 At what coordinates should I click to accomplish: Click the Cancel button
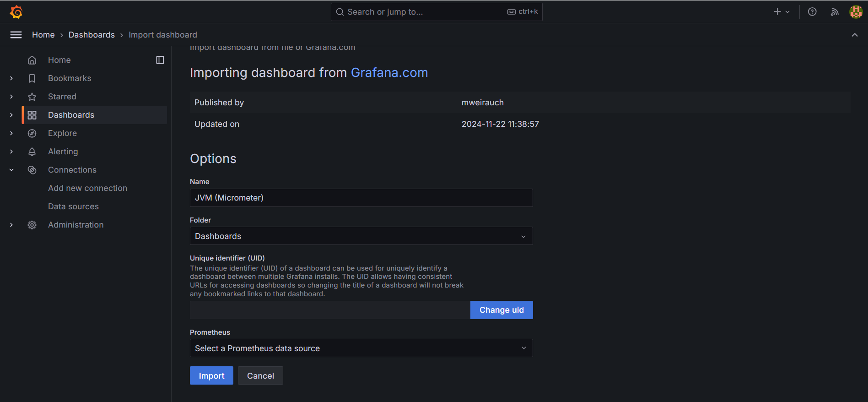coord(260,375)
